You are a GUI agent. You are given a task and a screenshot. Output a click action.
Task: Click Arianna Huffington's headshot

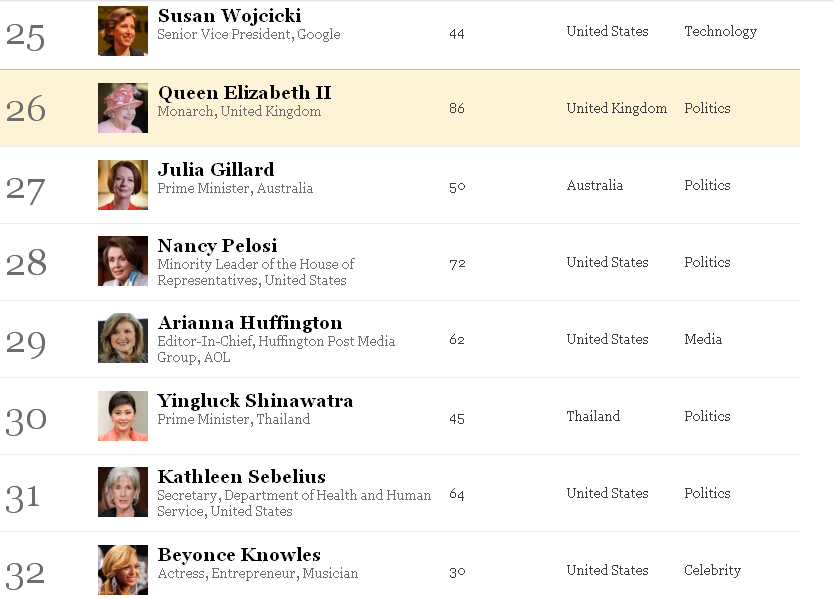coord(123,338)
